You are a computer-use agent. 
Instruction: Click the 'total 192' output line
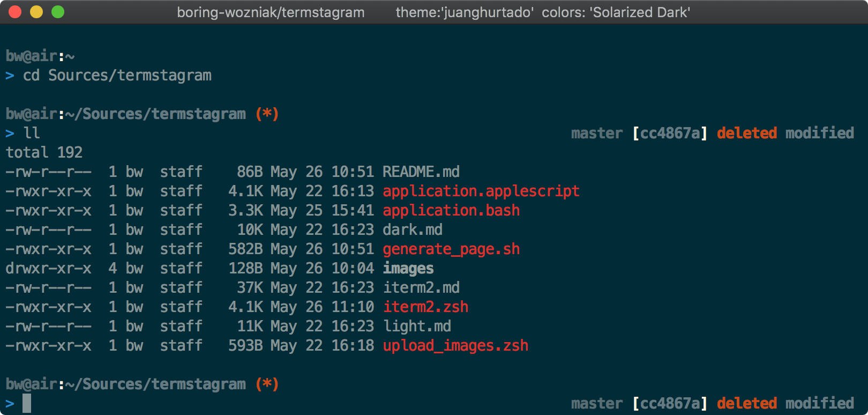point(44,152)
